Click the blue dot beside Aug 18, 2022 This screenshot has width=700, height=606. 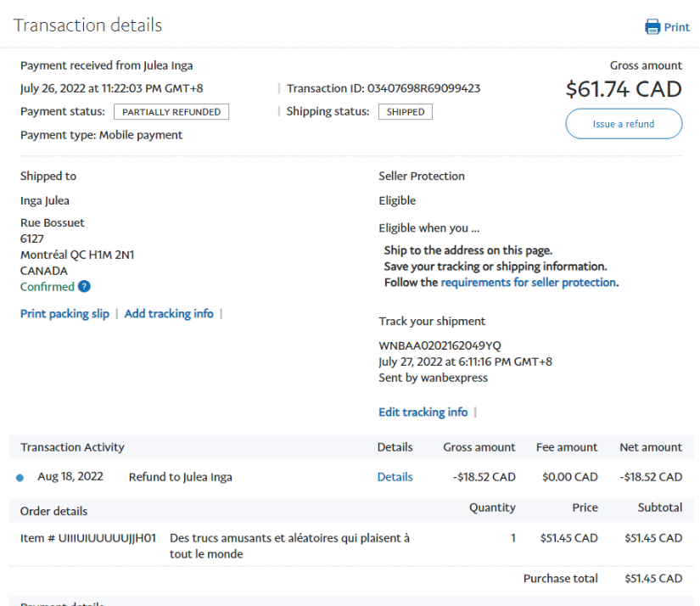[x=20, y=478]
